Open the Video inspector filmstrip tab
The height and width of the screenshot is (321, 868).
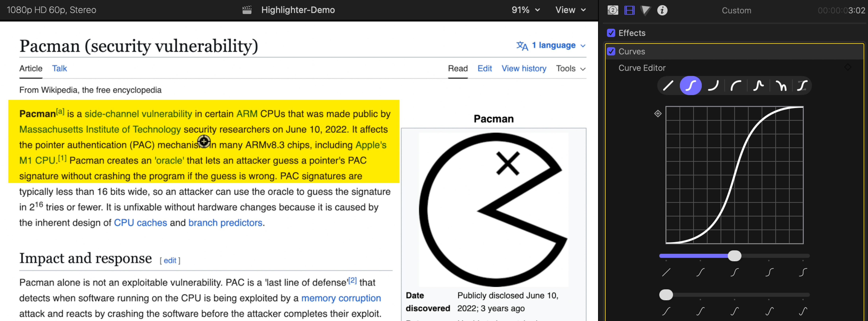pos(629,10)
